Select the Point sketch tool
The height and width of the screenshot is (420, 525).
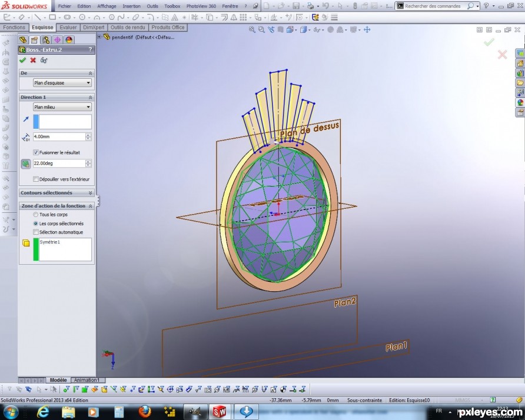pos(184,17)
